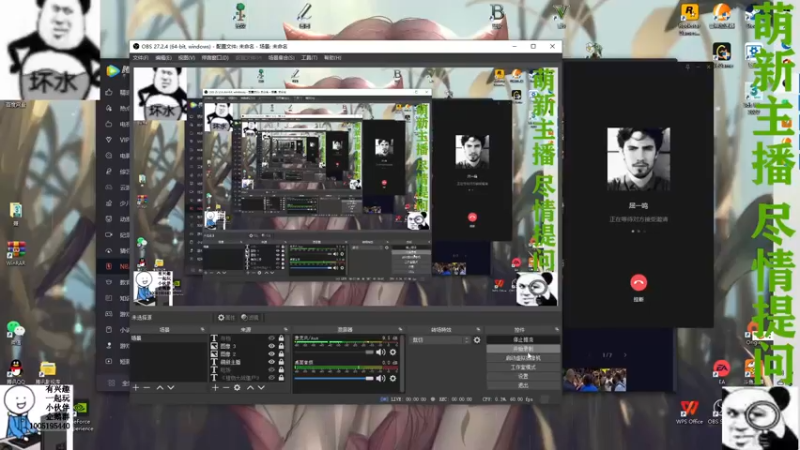The height and width of the screenshot is (450, 800).
Task: Open the 场景集合(S) menu in OBS
Action: point(281,58)
